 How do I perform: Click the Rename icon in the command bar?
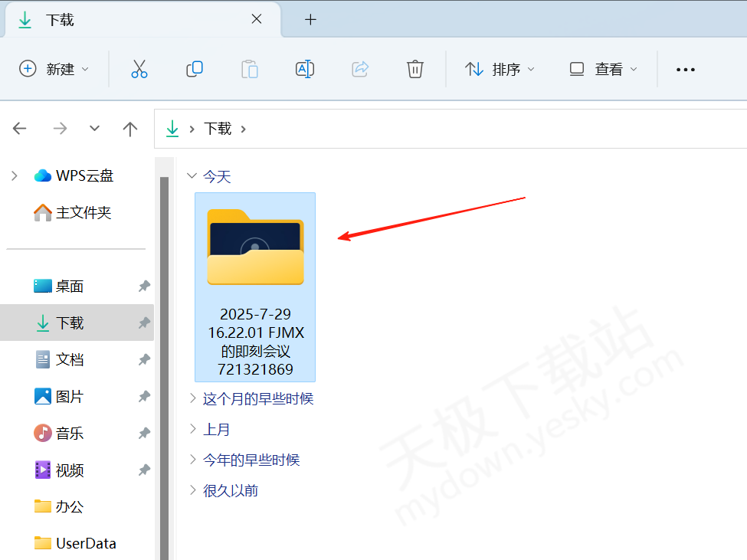(x=305, y=69)
